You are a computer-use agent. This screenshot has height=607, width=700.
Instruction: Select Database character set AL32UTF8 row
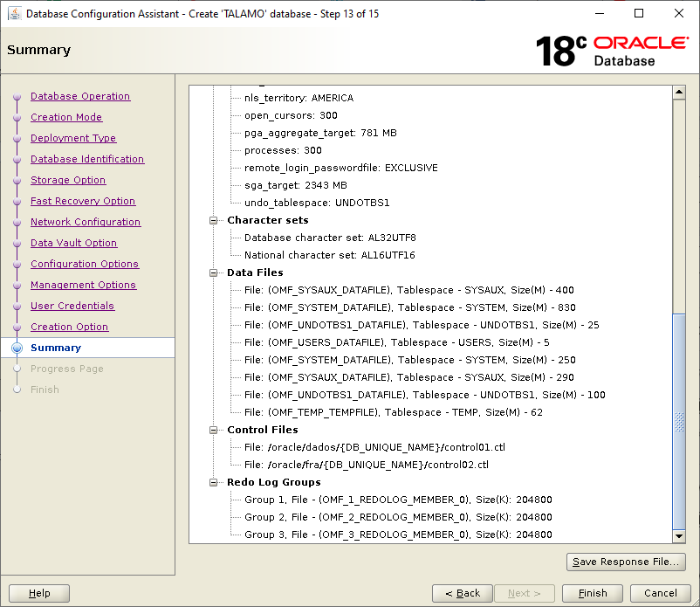(330, 238)
